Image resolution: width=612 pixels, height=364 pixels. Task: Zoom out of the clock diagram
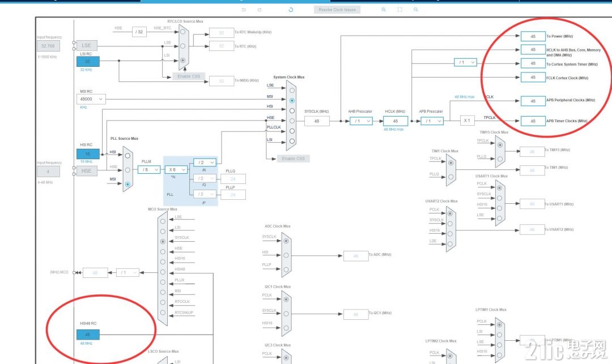(416, 10)
